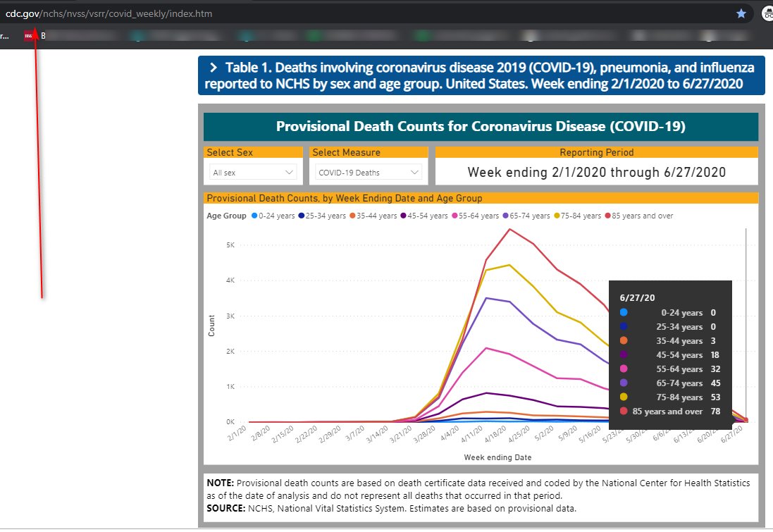Click the Table 1 Deaths involving coronavirus heading
The image size is (773, 532).
click(x=481, y=75)
